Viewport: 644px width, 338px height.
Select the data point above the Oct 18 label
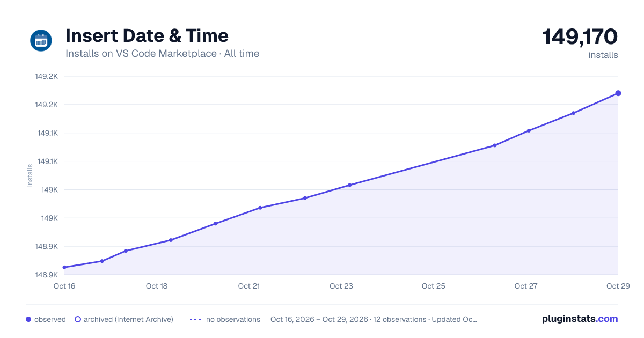pos(171,240)
